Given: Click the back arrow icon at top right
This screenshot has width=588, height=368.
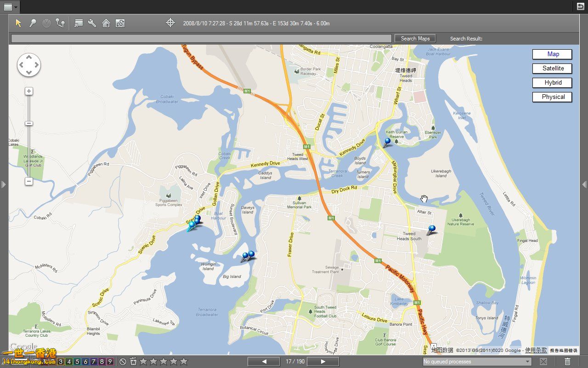Looking at the screenshot, I should click(x=581, y=6).
